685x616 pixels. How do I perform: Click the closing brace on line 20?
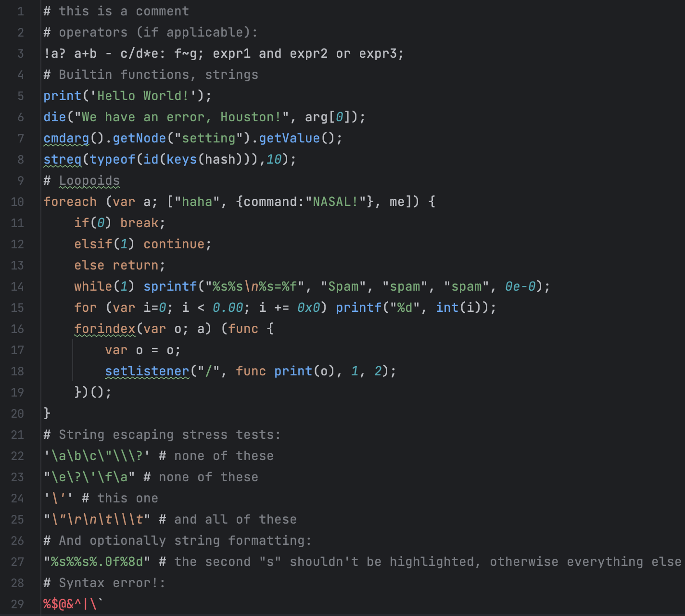(x=47, y=413)
